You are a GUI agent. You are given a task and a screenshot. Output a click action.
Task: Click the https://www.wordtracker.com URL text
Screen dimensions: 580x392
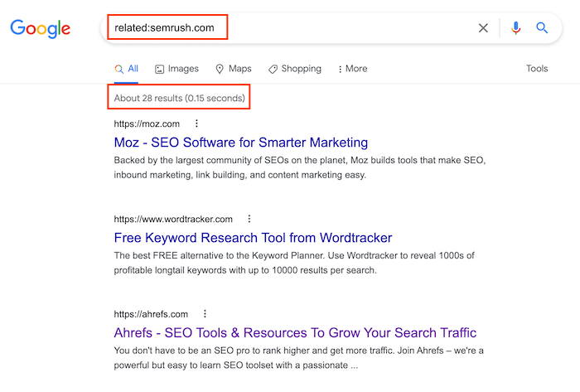coord(173,220)
